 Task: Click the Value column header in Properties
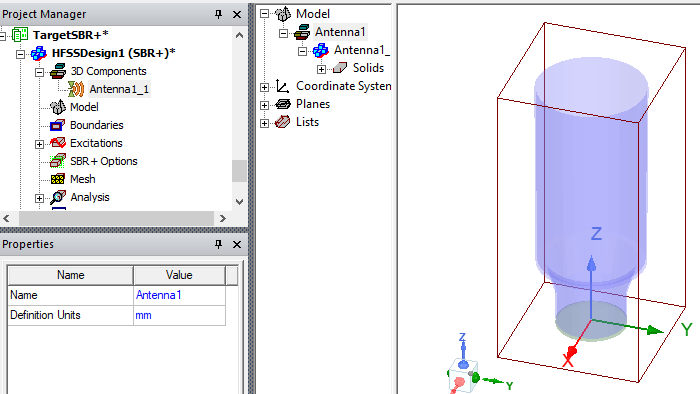179,275
